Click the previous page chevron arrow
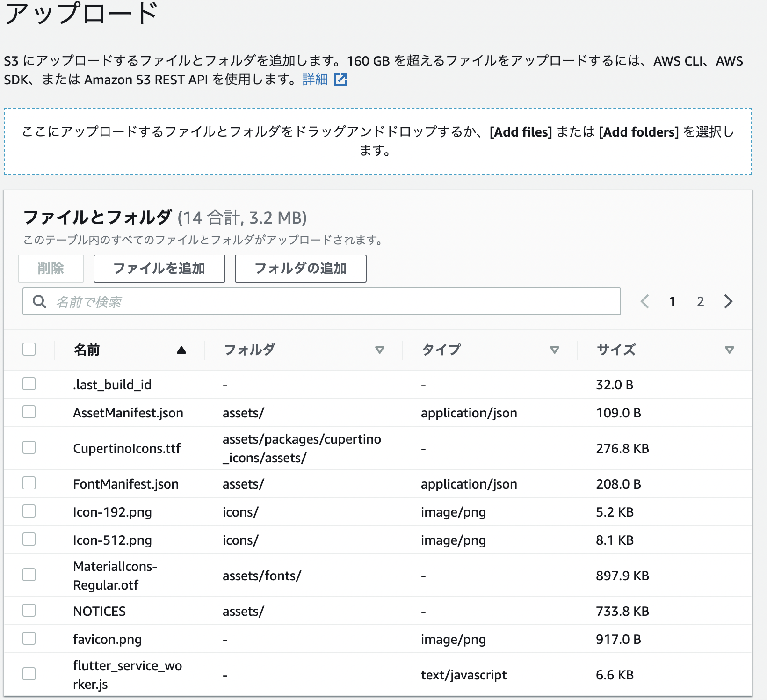 coord(645,302)
